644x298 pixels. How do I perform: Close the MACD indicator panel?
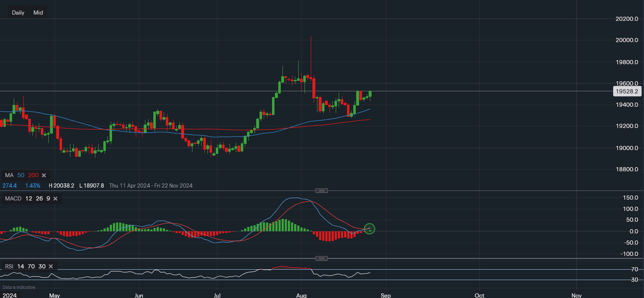55,199
